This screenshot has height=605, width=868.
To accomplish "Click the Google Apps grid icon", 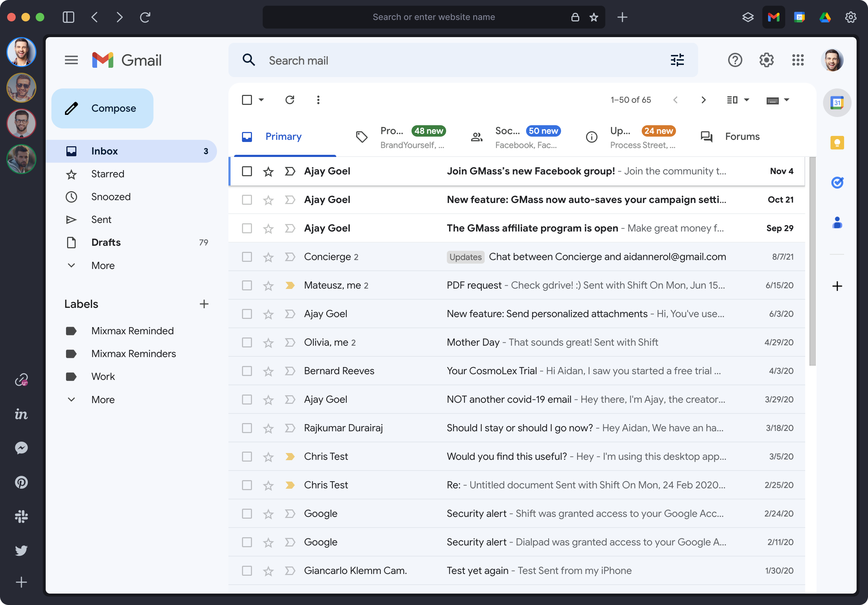I will (798, 60).
